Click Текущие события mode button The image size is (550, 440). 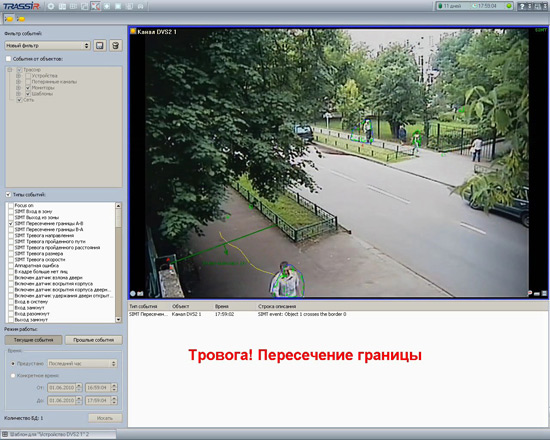33,340
